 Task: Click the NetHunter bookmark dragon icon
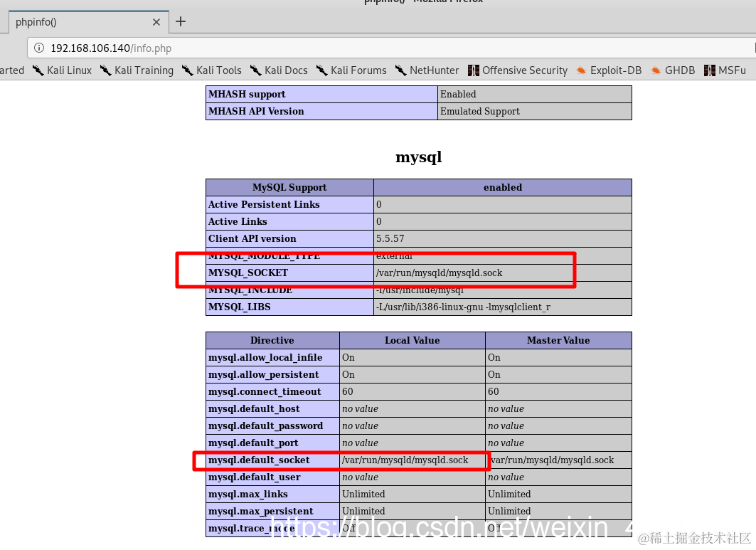click(400, 70)
